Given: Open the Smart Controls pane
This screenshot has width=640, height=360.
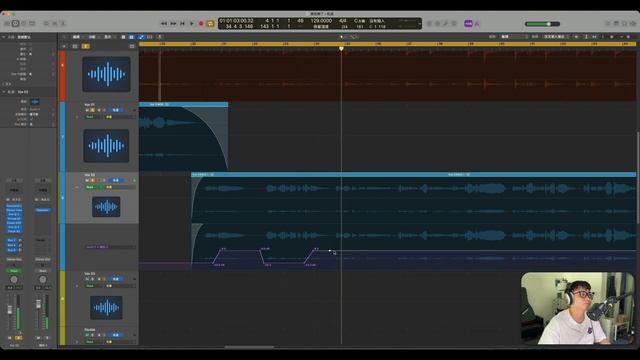Looking at the screenshot, I should pyautogui.click(x=46, y=24).
